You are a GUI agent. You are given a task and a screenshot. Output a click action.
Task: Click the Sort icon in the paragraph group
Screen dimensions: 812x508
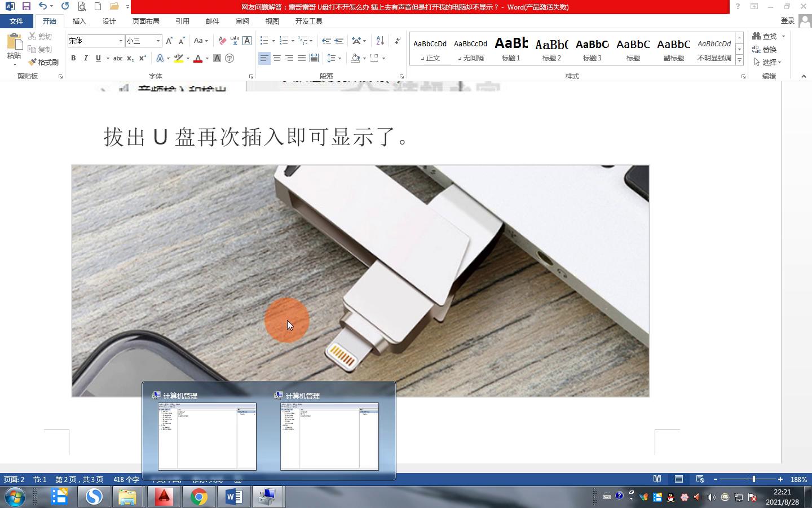click(378, 40)
